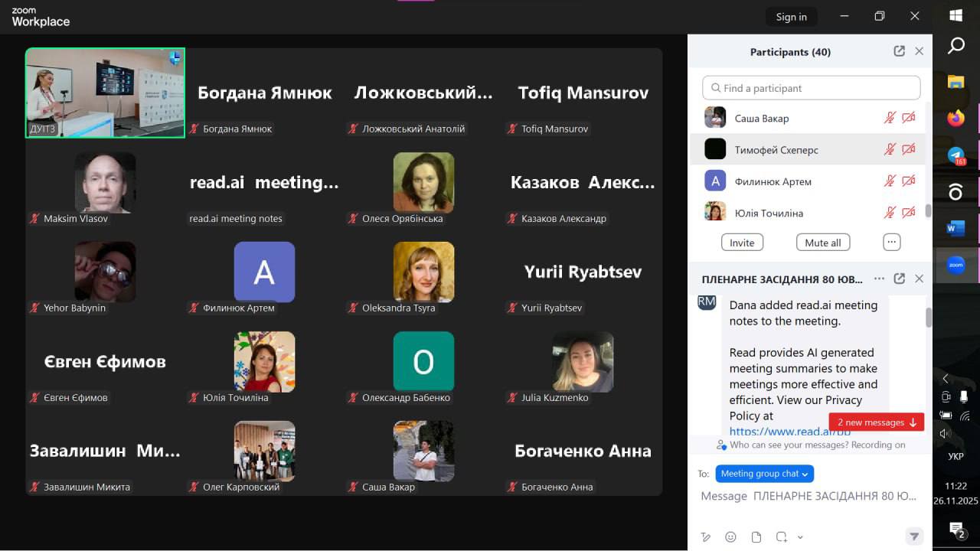Toggle microphone mute for Саша Вакар in list

point(890,118)
